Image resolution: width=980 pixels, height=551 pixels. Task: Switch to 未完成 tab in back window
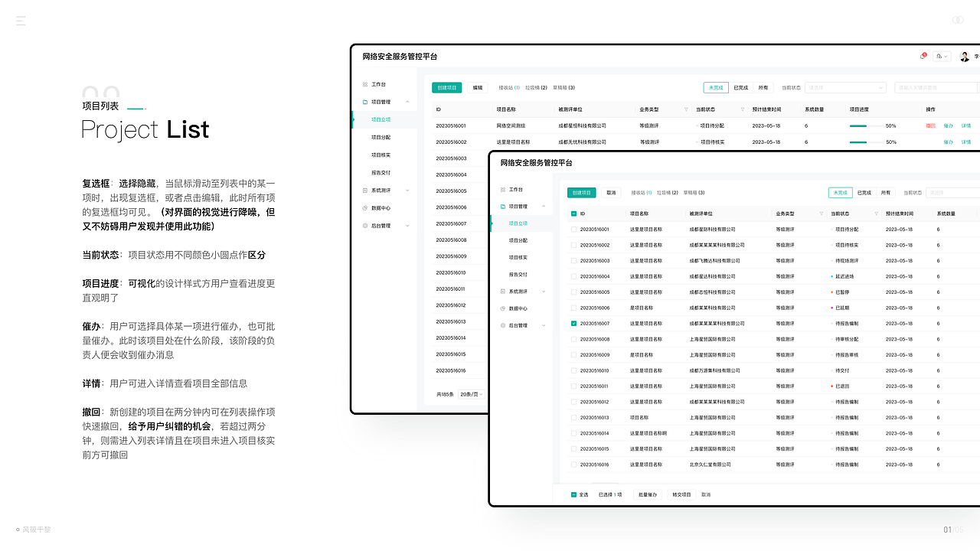pos(716,88)
